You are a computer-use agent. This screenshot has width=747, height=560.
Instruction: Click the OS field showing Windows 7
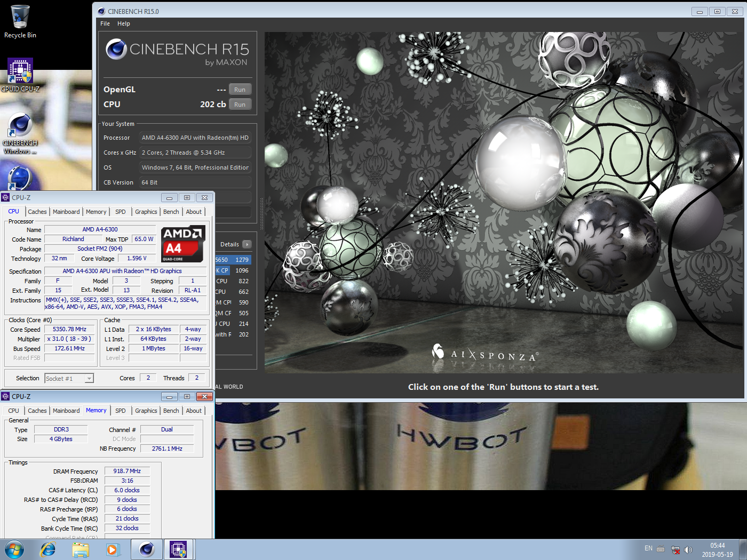point(195,167)
